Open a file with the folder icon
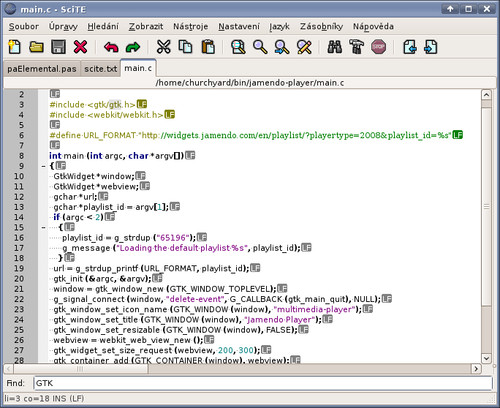The width and height of the screenshot is (500, 408). point(36,47)
